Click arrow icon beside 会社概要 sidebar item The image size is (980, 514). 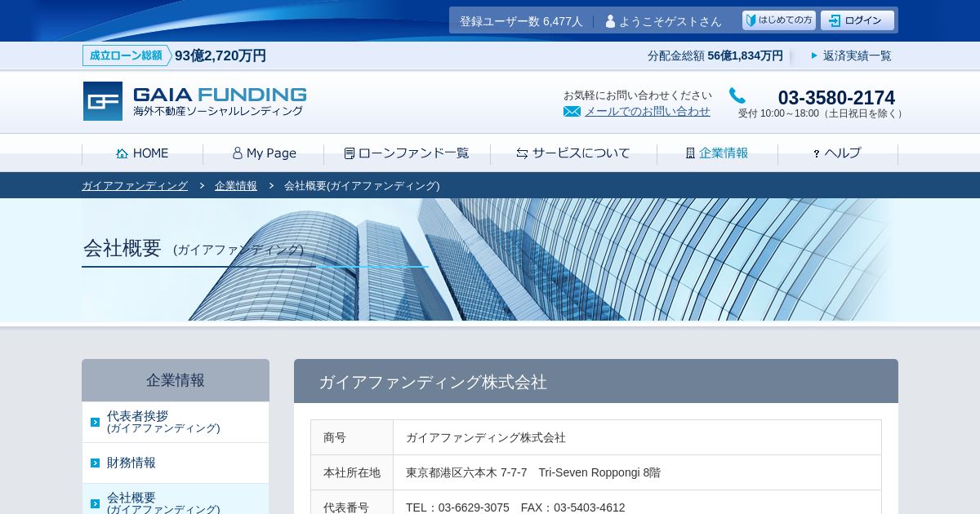(x=95, y=503)
